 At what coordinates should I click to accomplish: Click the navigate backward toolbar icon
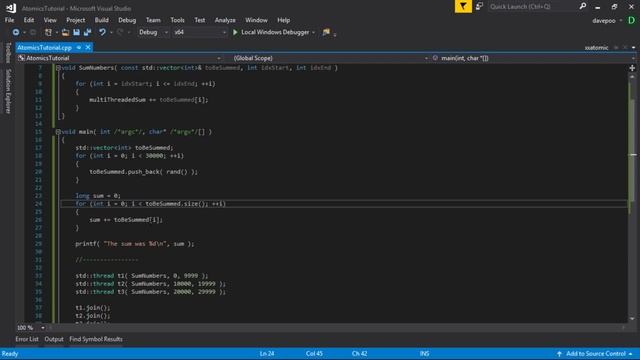tap(16, 32)
